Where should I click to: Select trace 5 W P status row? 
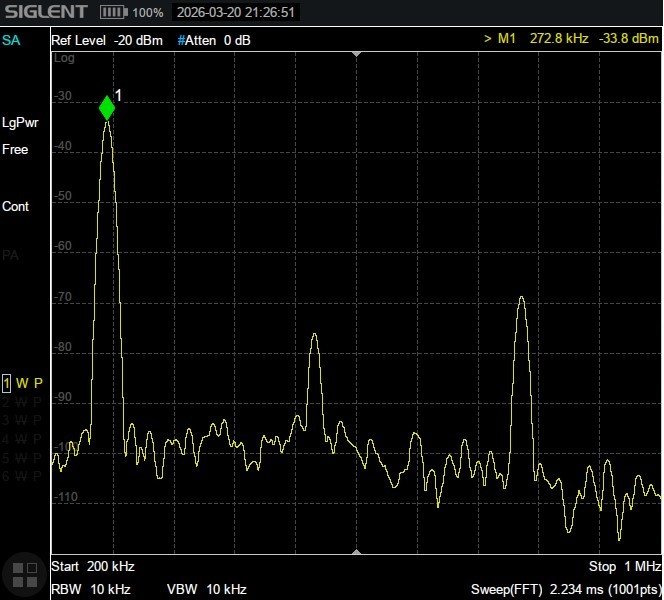tap(22, 458)
